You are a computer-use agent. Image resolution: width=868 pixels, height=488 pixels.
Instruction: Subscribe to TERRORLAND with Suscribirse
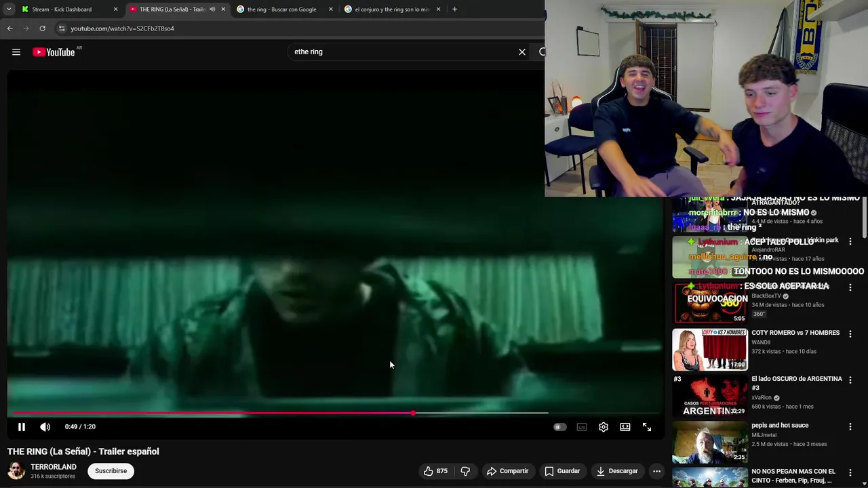111,471
